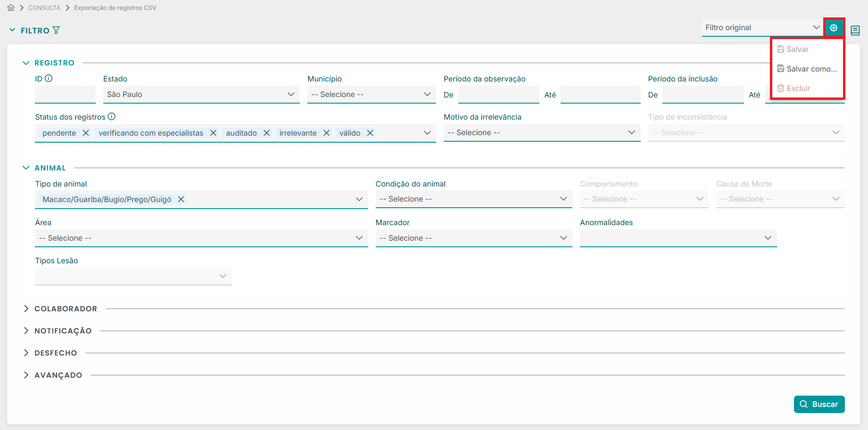The image size is (868, 430).
Task: Click the ID input field
Action: tap(65, 94)
